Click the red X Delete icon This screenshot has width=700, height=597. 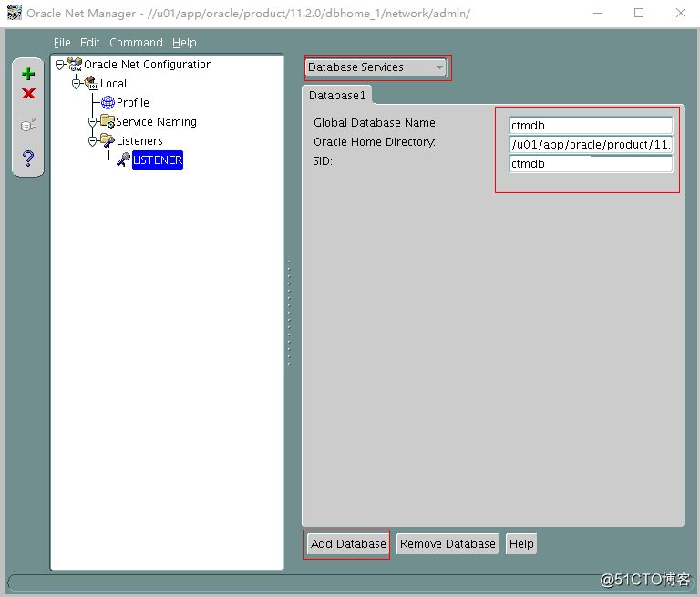pyautogui.click(x=28, y=94)
